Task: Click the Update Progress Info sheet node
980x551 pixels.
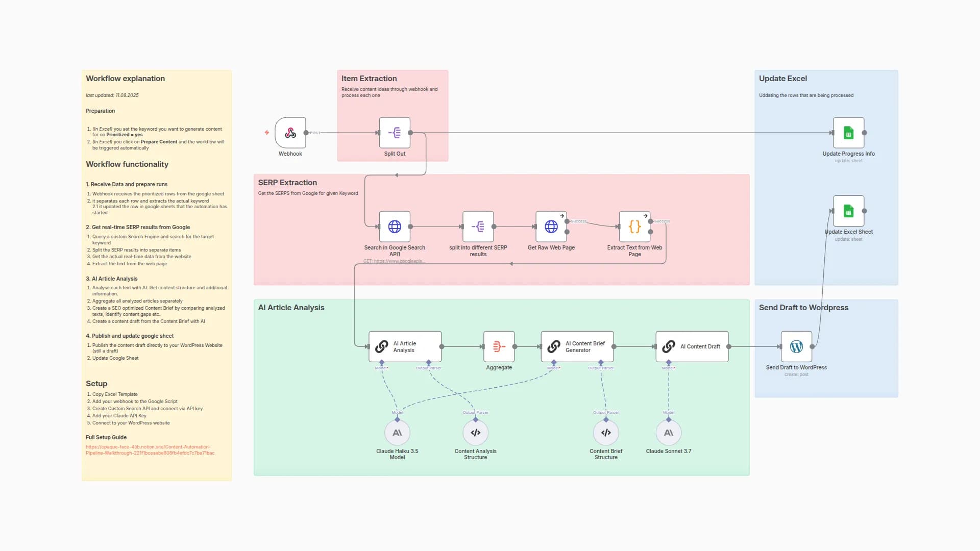Action: (x=849, y=133)
